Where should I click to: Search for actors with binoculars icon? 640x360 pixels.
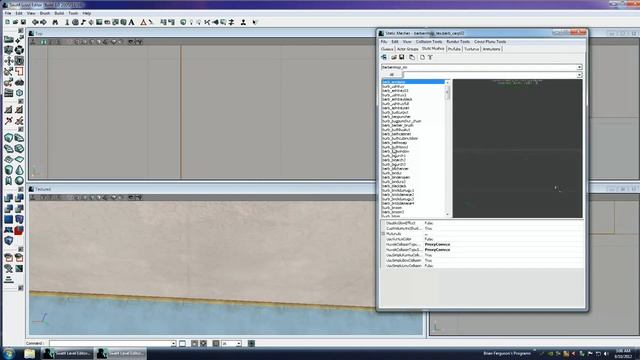click(x=55, y=22)
